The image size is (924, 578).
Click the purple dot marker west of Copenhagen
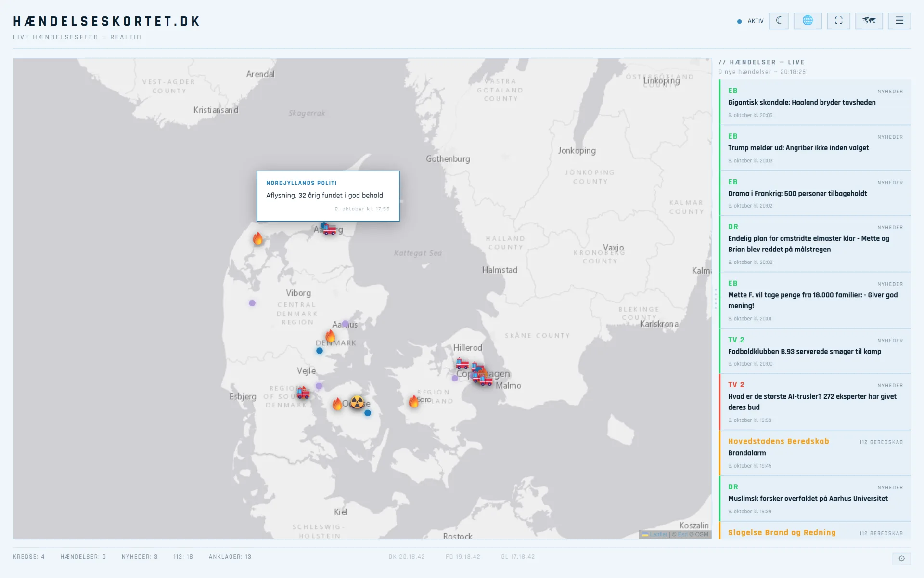point(455,378)
